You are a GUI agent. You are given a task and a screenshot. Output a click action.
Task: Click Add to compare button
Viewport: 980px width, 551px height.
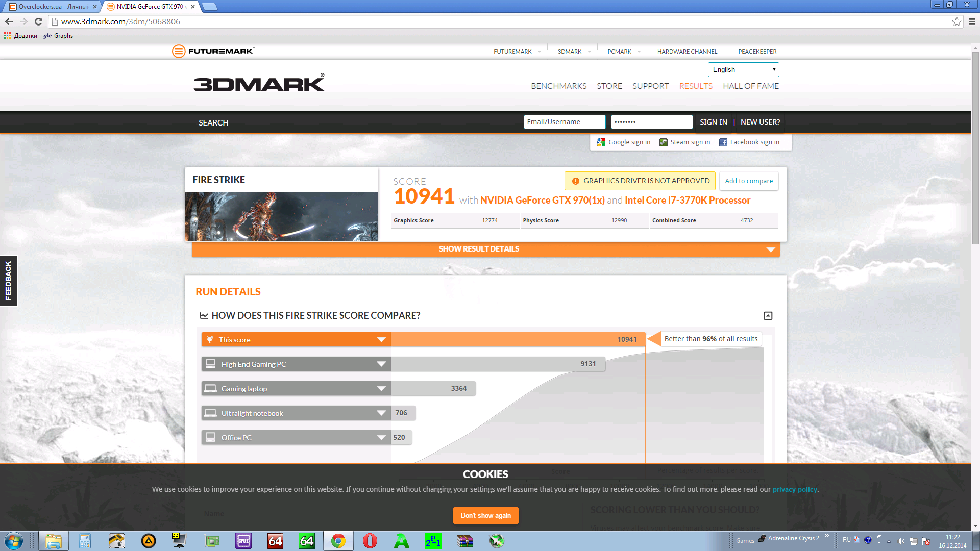point(748,181)
